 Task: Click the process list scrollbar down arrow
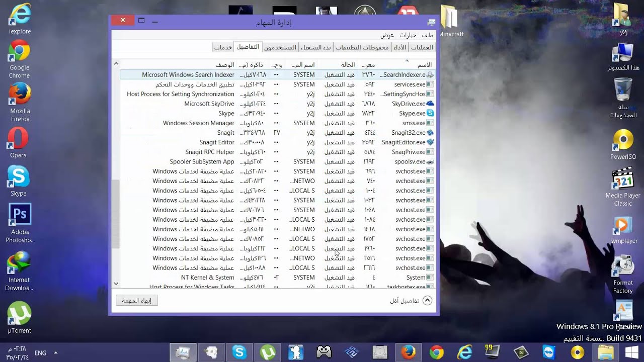click(116, 284)
